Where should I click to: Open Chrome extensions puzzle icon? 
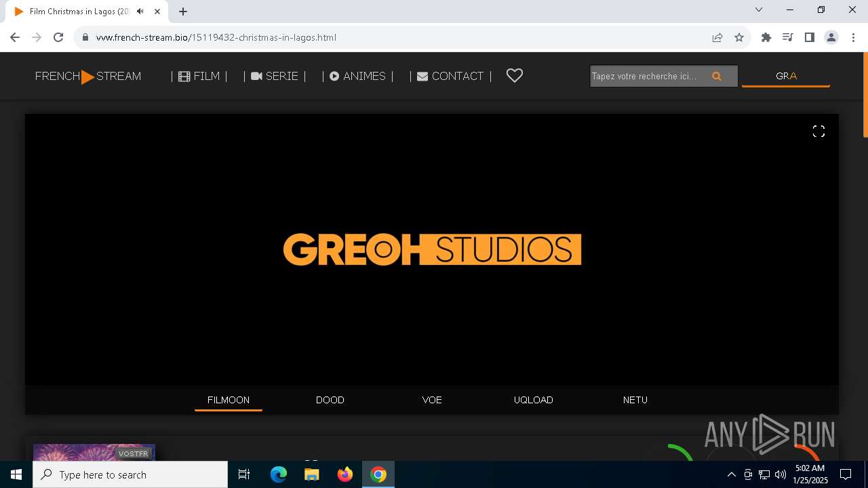[766, 37]
